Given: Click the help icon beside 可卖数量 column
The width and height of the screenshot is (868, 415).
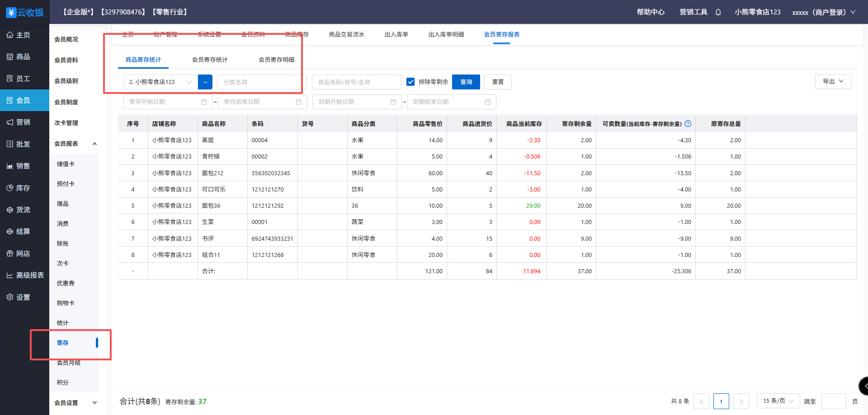Looking at the screenshot, I should click(x=688, y=124).
